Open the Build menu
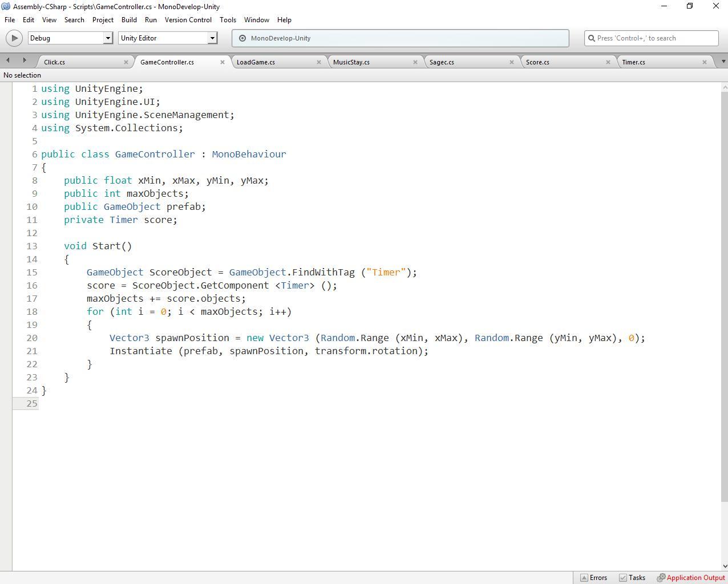Screen dimensions: 728x584 (x=129, y=19)
